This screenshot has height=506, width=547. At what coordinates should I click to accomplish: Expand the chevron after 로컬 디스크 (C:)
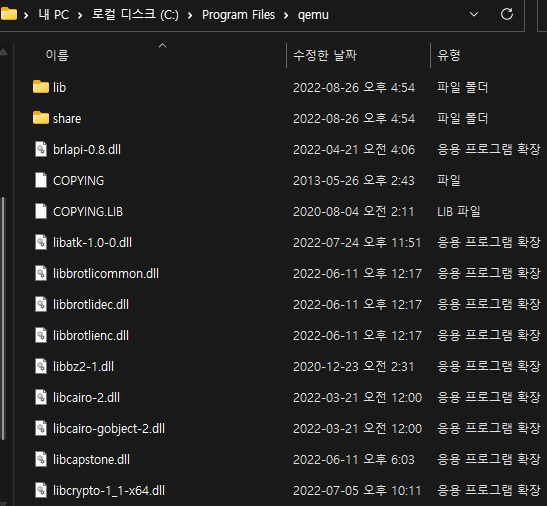190,15
